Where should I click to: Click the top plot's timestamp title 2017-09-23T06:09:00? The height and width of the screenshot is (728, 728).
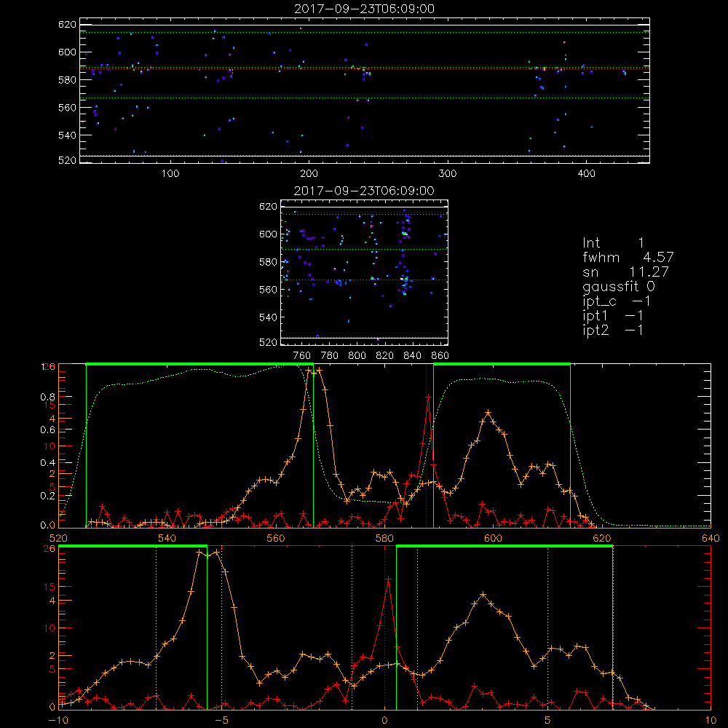tap(365, 9)
